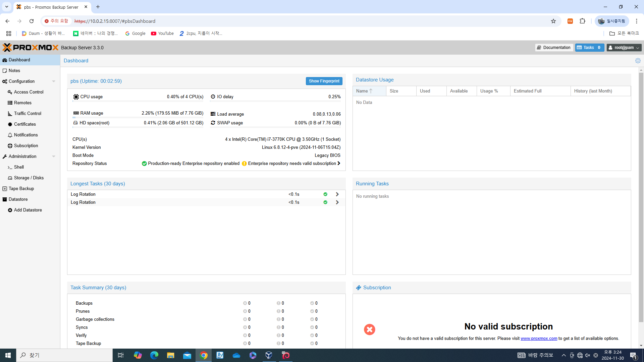Screen dimensions: 644x362
Task: Sort datastore table by Used column
Action: [x=431, y=91]
